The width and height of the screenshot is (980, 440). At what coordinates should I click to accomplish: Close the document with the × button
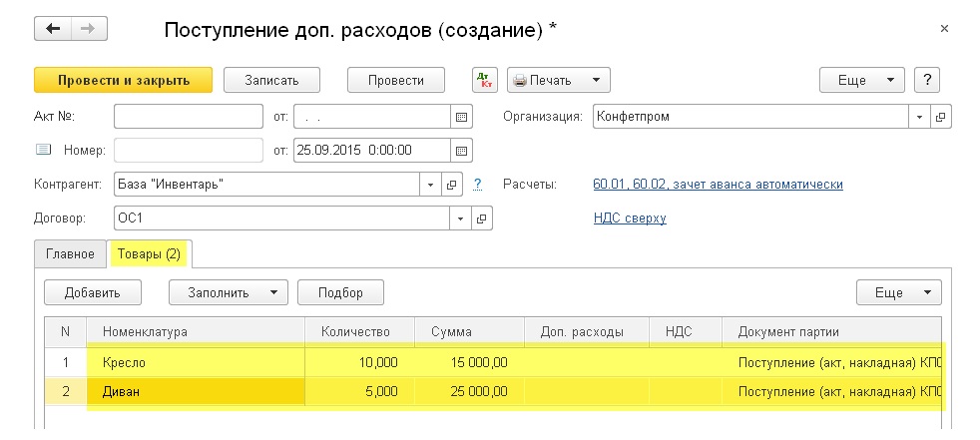[944, 29]
